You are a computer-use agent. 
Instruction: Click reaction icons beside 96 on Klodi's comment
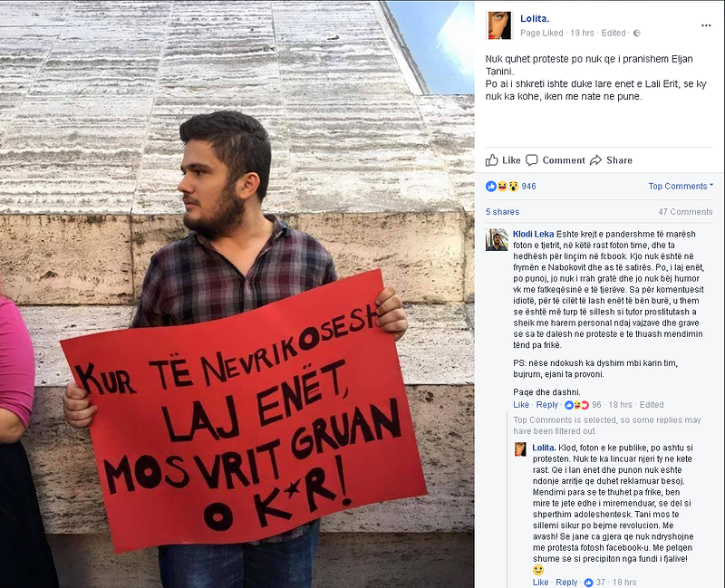pos(577,405)
